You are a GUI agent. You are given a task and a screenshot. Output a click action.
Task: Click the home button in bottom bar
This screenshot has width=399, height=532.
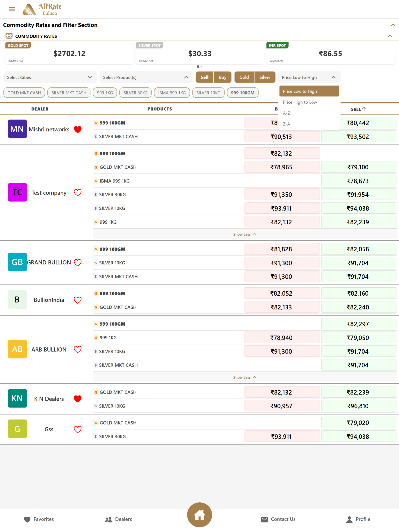[199, 515]
